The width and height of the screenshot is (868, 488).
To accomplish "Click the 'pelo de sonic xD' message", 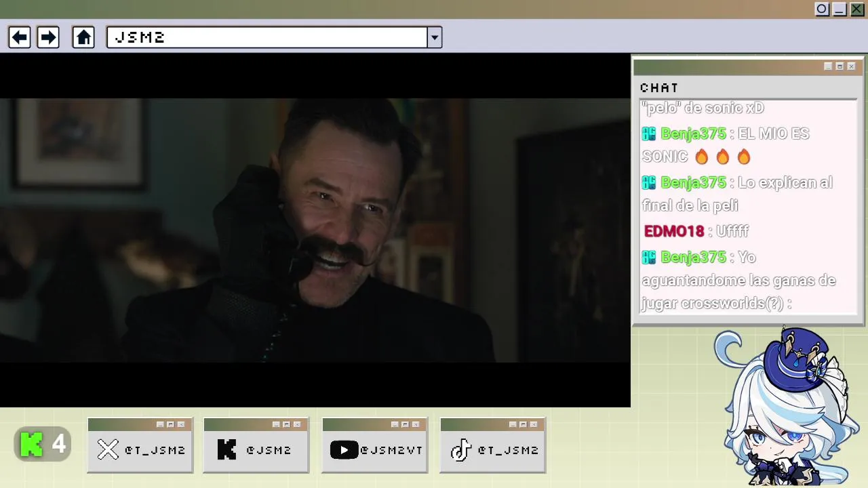I will point(703,108).
